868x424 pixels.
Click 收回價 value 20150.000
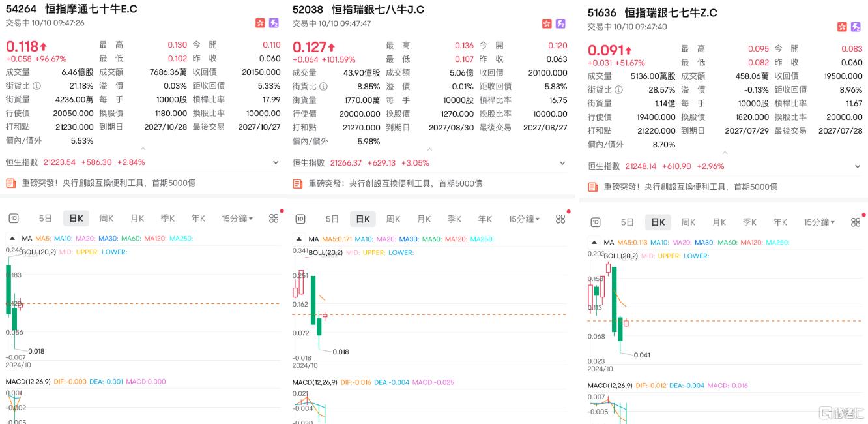[261, 72]
